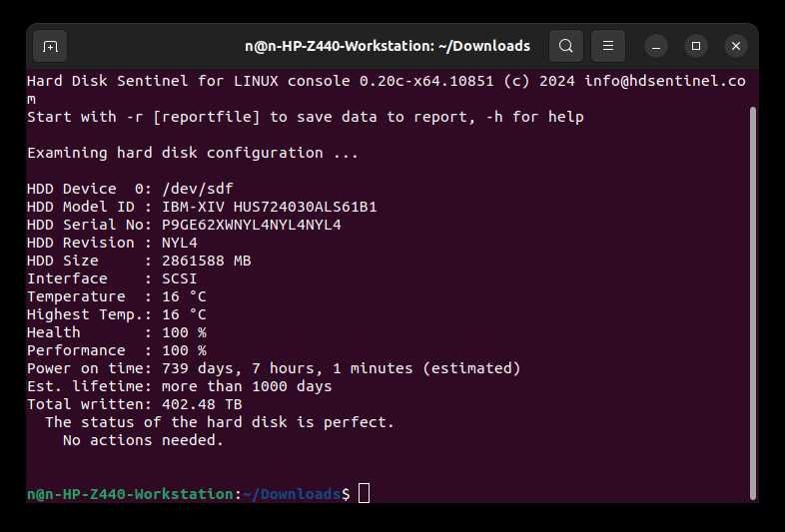This screenshot has width=785, height=532.
Task: Open the terminal search icon
Action: (566, 46)
